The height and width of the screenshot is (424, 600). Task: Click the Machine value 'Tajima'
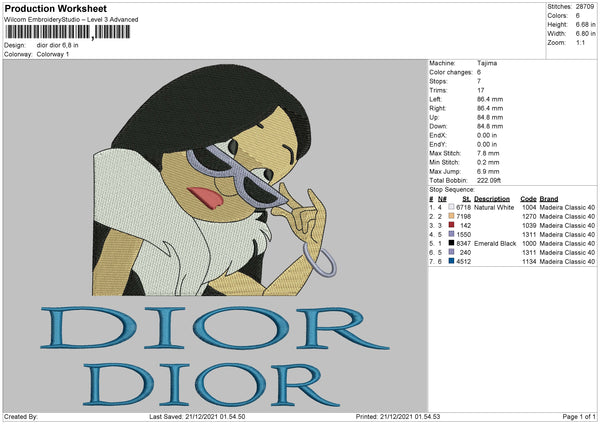pyautogui.click(x=487, y=63)
